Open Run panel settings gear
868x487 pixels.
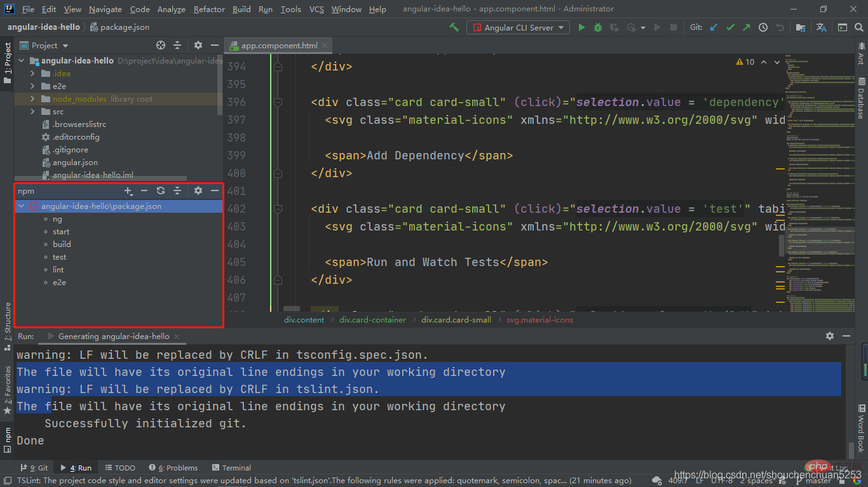(x=830, y=336)
